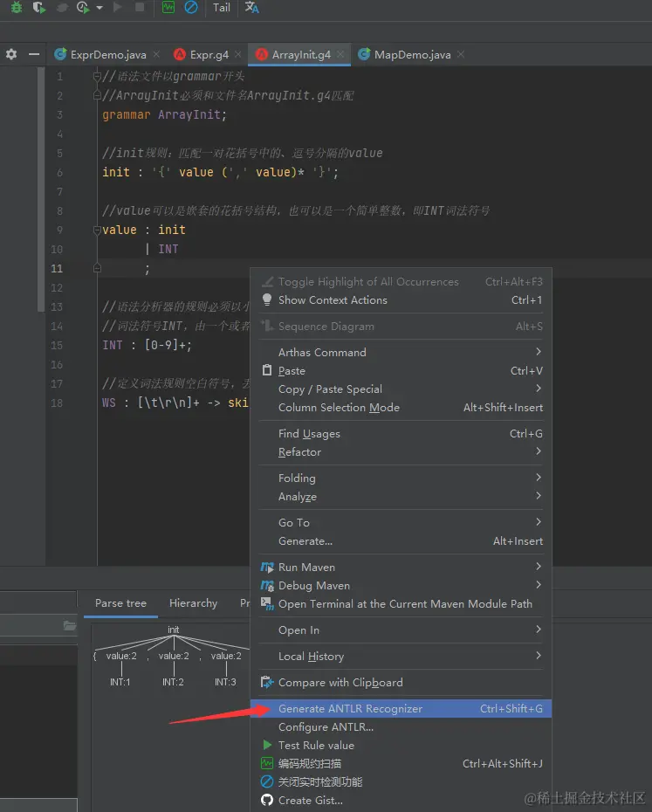652x812 pixels.
Task: Expand the Analyze submenu
Action: tap(401, 497)
